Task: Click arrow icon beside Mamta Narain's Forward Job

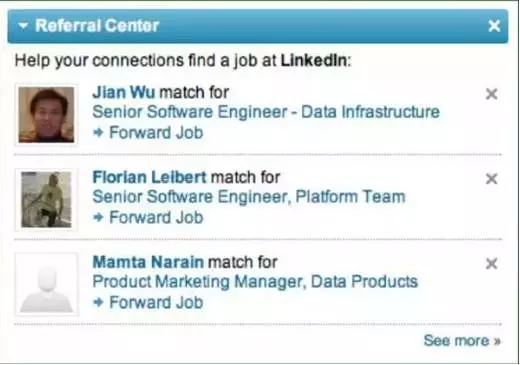Action: tap(98, 302)
